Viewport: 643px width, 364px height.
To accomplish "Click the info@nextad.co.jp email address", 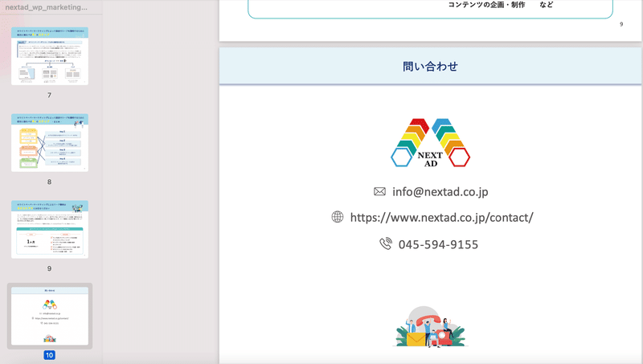I will coord(440,192).
